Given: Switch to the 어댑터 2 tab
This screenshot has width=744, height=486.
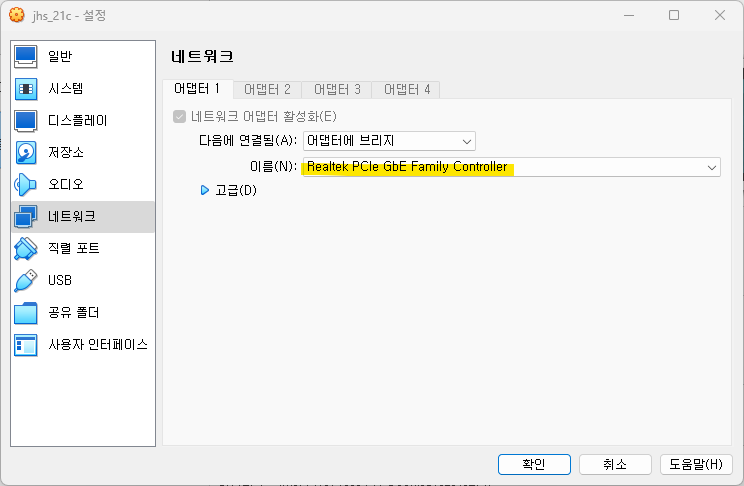Looking at the screenshot, I should (267, 90).
